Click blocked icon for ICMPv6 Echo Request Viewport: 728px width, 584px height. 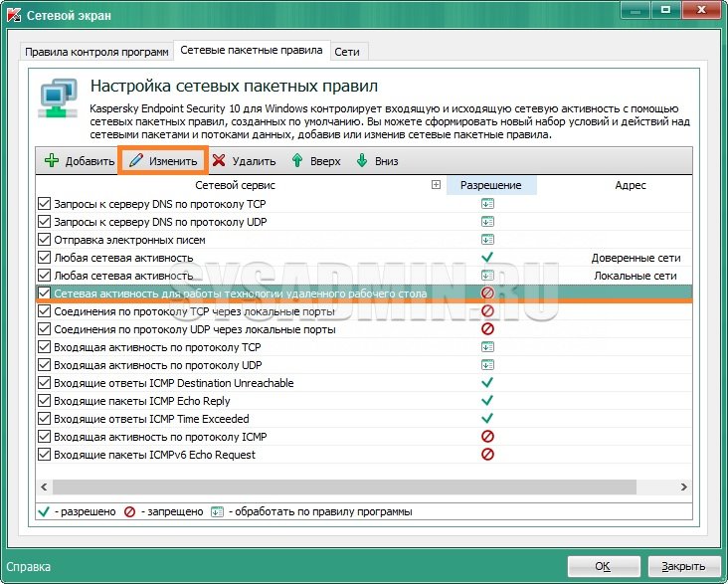[487, 455]
